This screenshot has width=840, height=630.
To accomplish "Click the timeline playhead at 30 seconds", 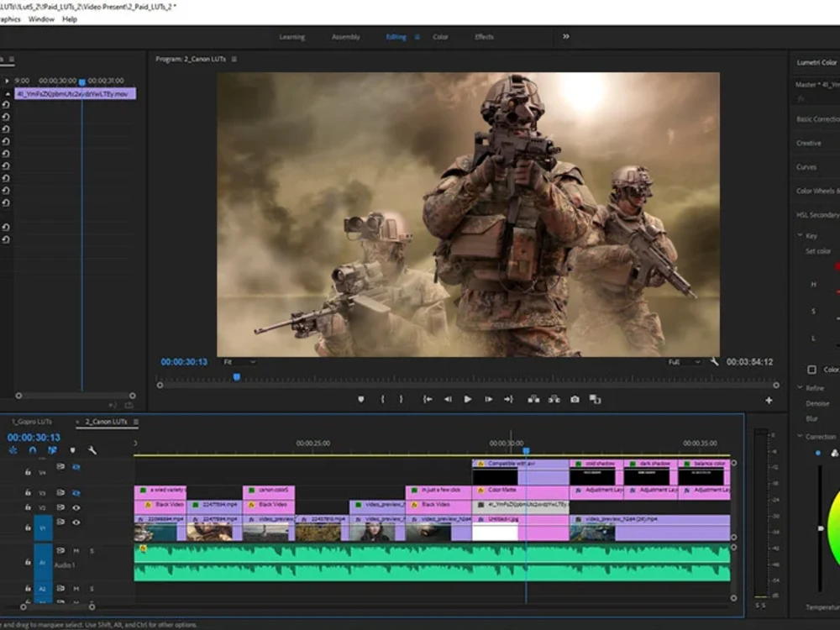I will pos(526,451).
